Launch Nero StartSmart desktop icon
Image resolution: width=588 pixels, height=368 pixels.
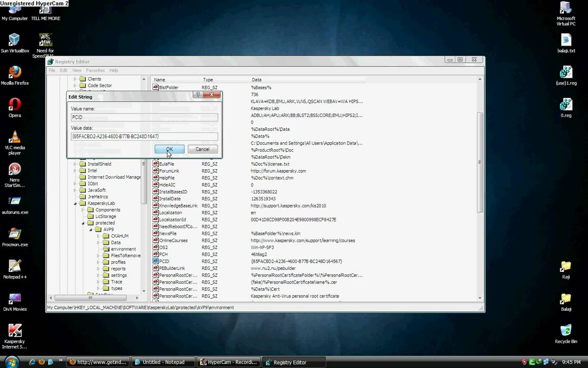point(15,175)
